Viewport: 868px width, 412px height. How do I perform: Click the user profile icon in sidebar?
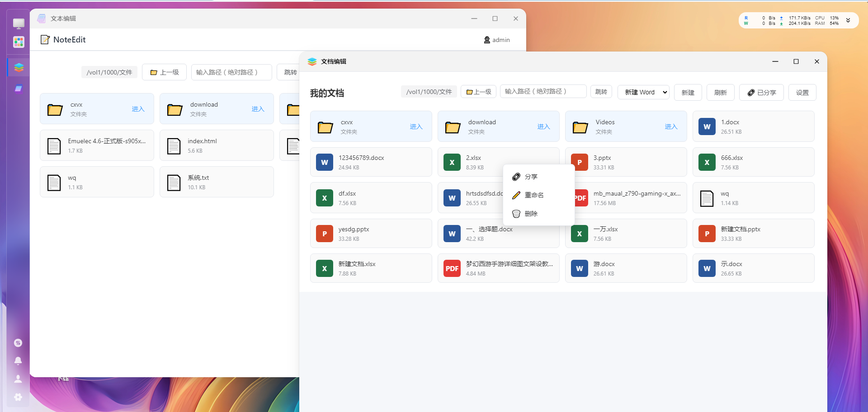pos(18,379)
